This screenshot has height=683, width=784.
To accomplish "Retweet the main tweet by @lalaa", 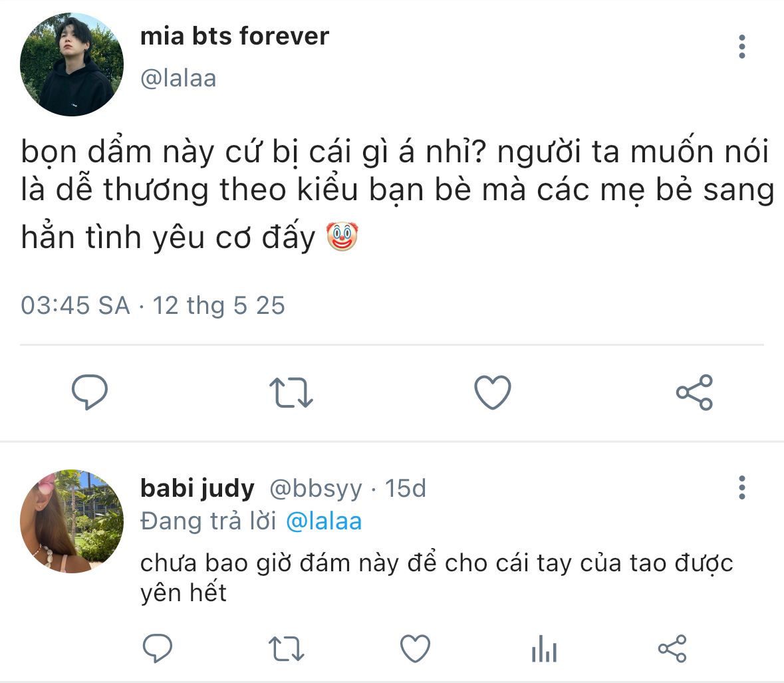I will (291, 392).
